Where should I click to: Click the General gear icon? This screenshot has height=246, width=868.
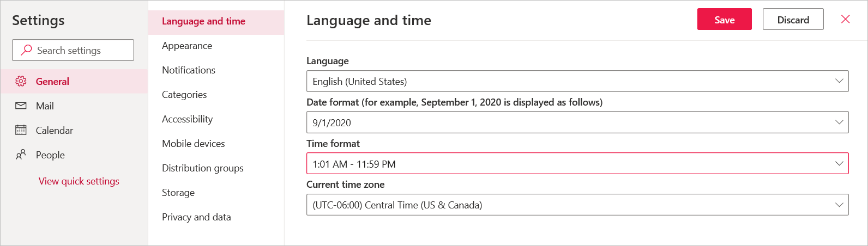(x=21, y=81)
